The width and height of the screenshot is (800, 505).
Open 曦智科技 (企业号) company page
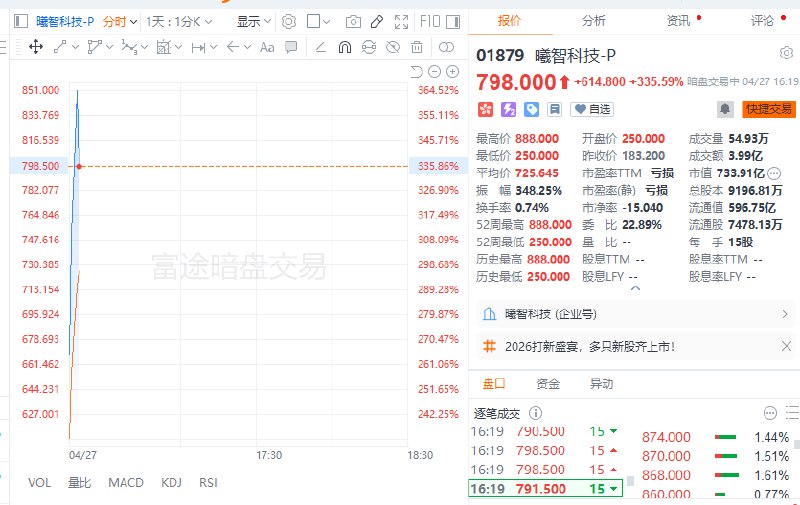[635, 314]
